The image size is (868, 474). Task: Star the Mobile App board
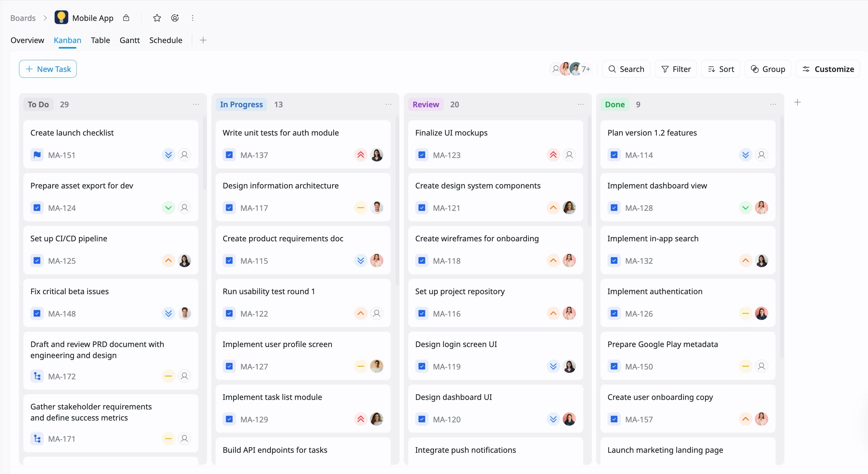point(157,18)
